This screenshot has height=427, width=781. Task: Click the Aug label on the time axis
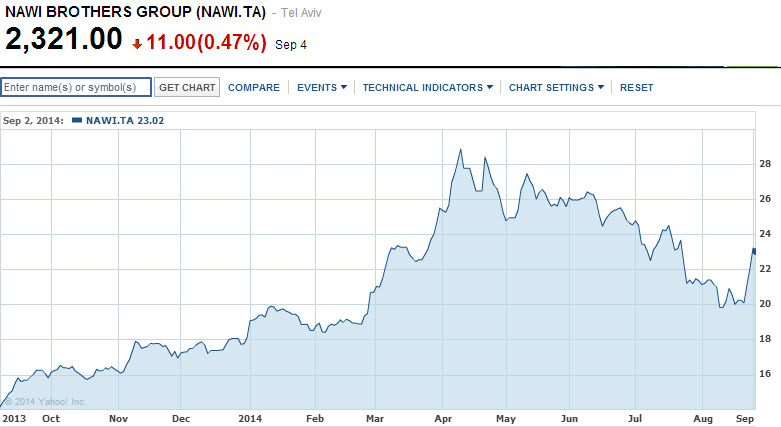point(703,419)
